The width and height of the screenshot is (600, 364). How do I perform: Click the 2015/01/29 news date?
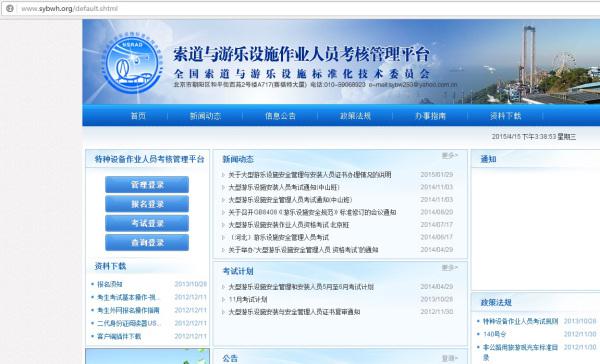(437, 175)
